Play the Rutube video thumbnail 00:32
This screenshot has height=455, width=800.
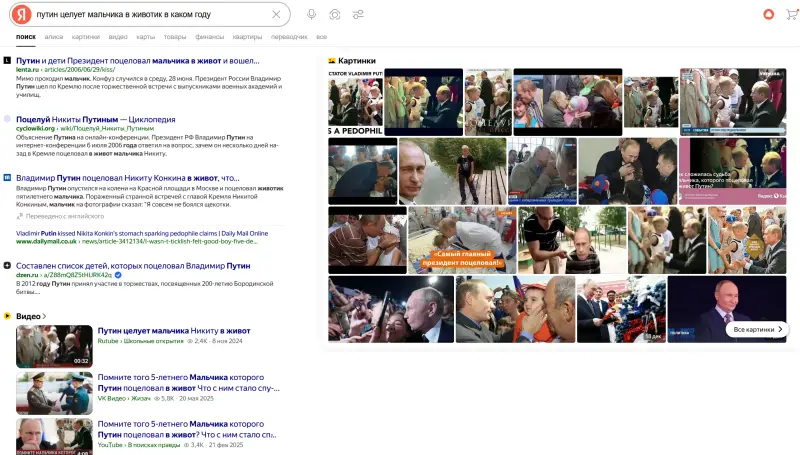54,346
